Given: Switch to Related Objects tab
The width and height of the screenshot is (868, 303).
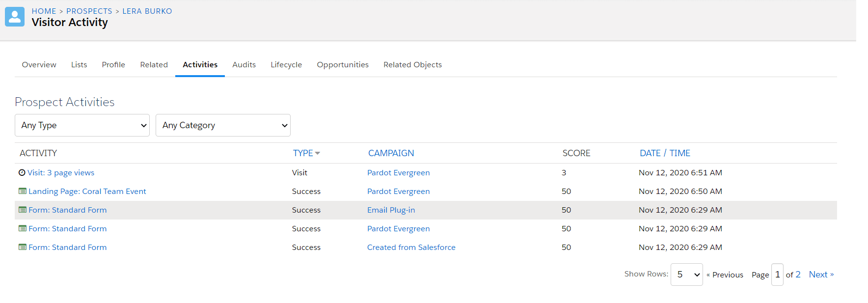Looking at the screenshot, I should [413, 65].
